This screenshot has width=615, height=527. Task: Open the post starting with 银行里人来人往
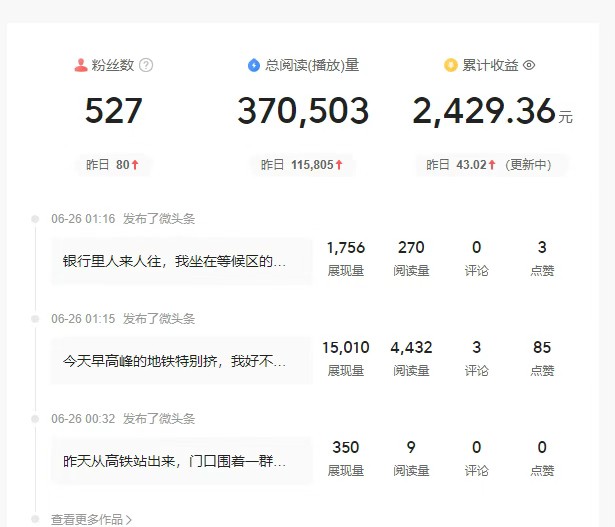pos(181,261)
